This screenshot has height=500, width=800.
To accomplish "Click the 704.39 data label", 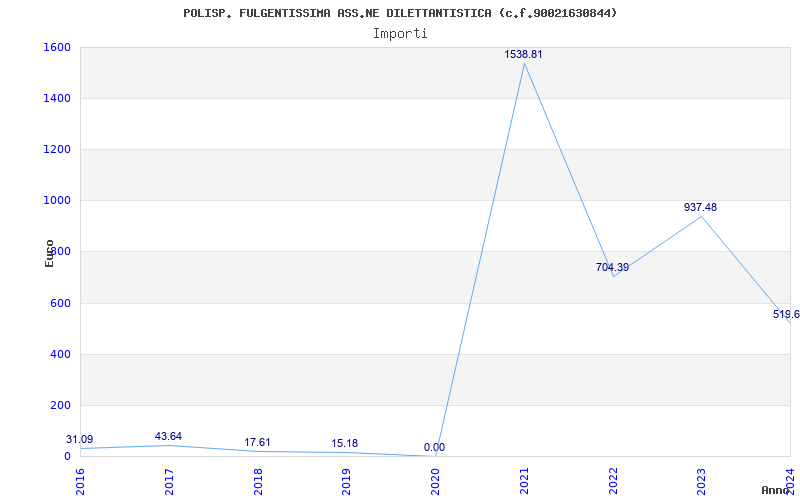I will pyautogui.click(x=612, y=267).
